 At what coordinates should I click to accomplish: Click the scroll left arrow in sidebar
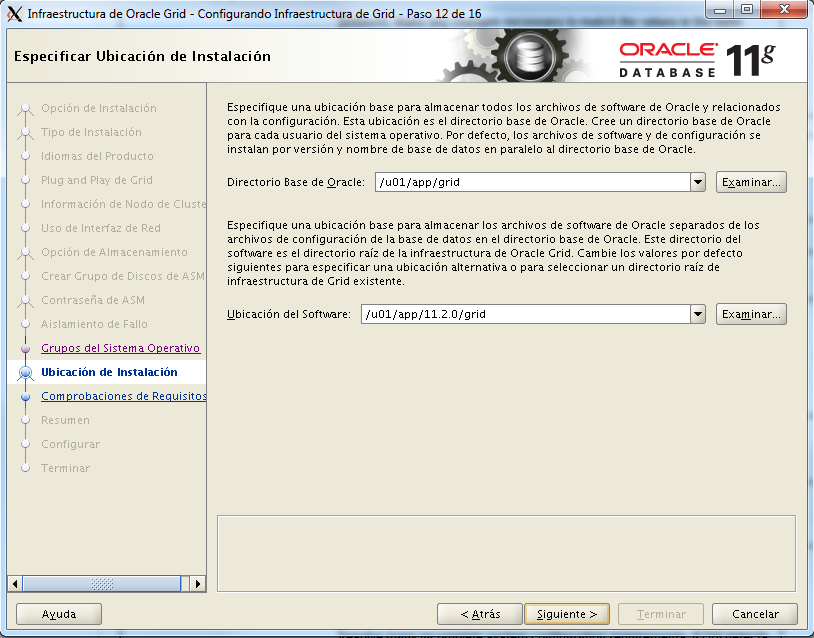(x=15, y=583)
